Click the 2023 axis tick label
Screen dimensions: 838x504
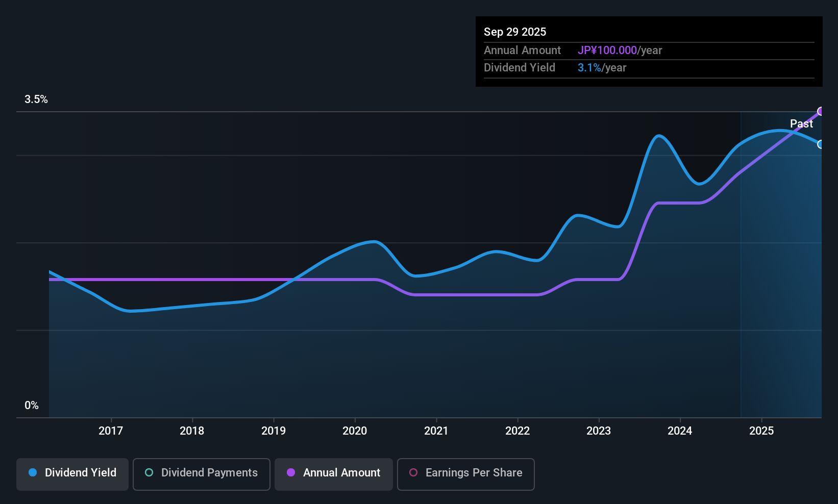(x=599, y=431)
